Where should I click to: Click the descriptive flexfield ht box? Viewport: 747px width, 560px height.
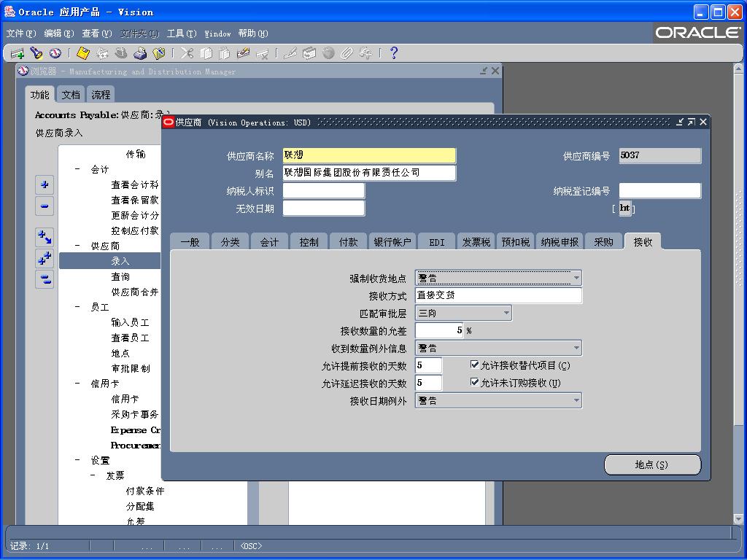pos(624,208)
